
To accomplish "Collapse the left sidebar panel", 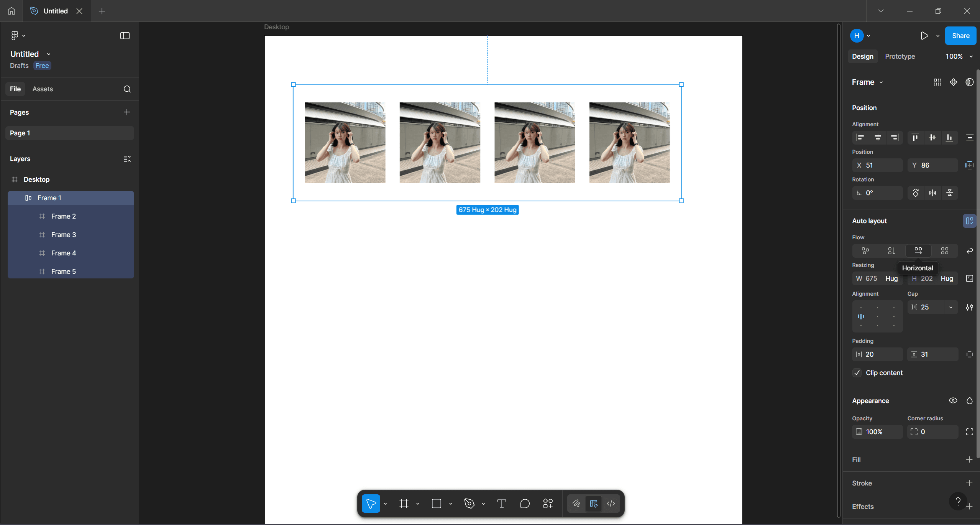I will point(125,35).
